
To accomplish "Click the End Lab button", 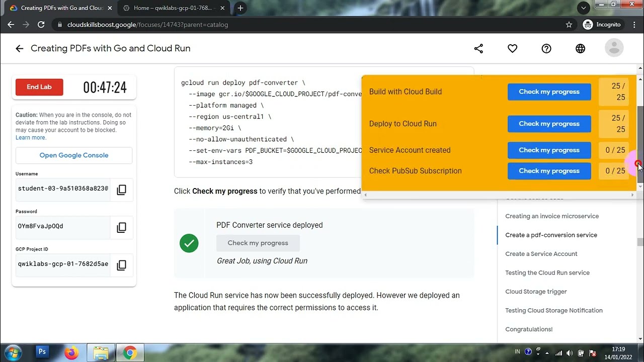I will coord(39,87).
